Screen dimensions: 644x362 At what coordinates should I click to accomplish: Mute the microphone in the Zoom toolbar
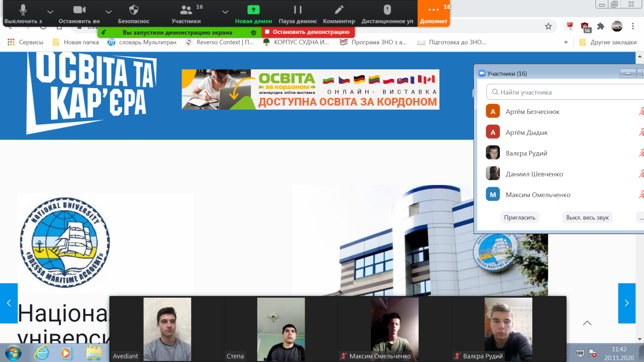pos(23,13)
